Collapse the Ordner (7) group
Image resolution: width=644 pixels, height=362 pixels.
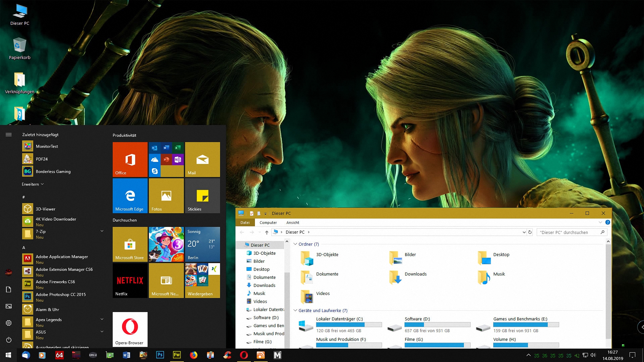pyautogui.click(x=295, y=244)
